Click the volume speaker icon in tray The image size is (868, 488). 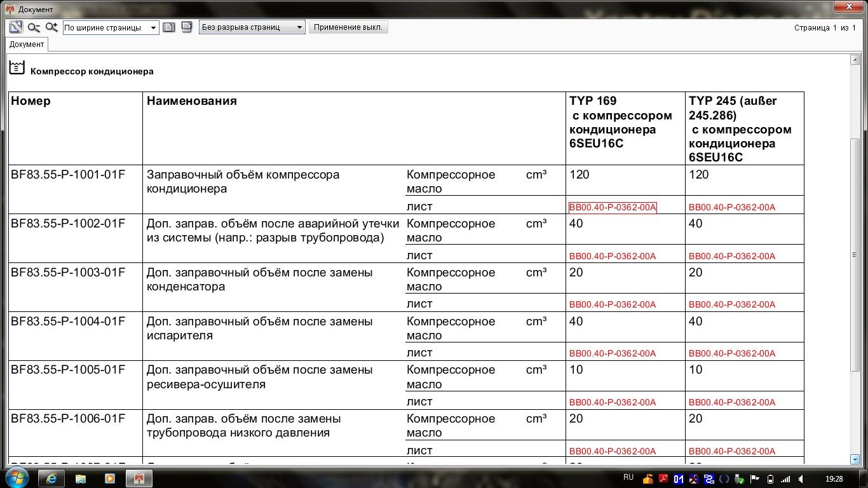pos(801,479)
